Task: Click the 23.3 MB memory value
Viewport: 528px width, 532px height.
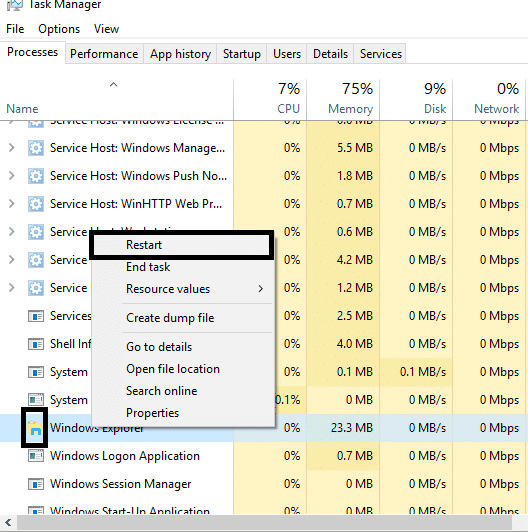Action: 352,428
